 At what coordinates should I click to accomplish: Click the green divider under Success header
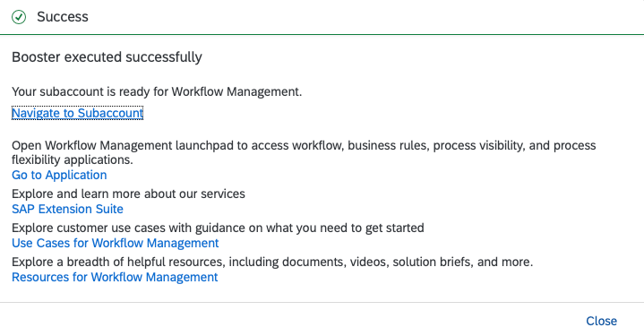(x=322, y=35)
